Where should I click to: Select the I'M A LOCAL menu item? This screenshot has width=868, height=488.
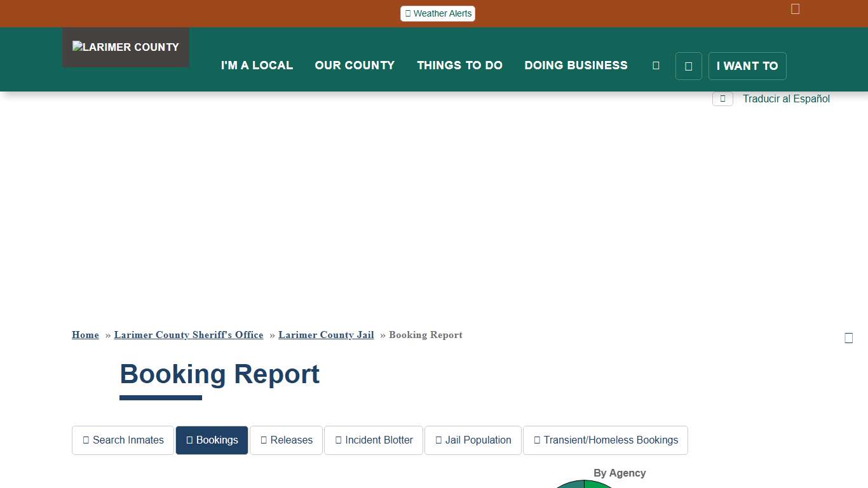tap(257, 65)
